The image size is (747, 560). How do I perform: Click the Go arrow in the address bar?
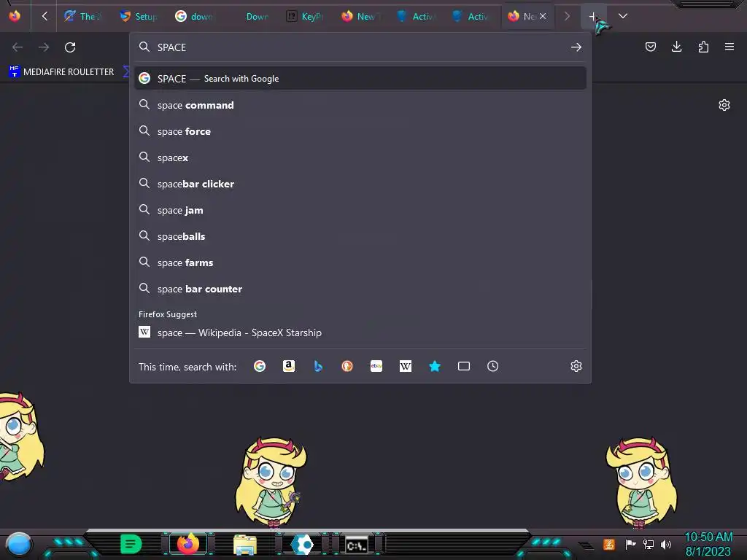pos(576,47)
